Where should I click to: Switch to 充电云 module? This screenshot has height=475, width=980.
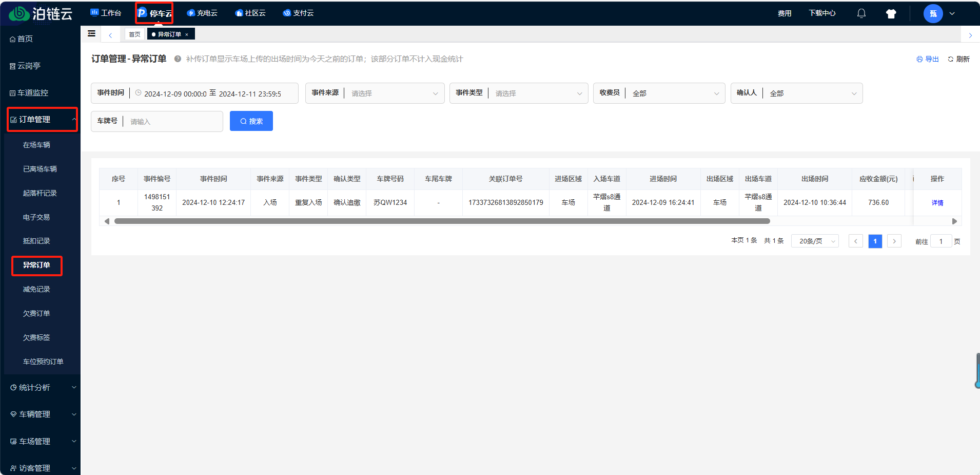(x=202, y=13)
